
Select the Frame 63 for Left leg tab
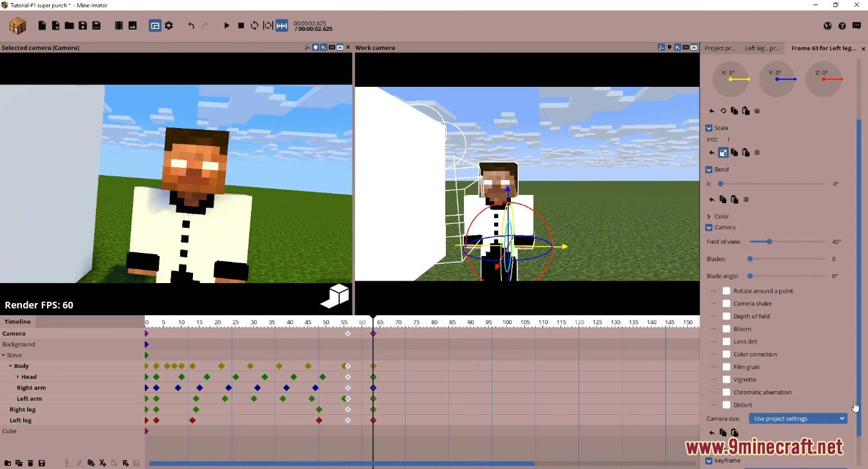824,48
